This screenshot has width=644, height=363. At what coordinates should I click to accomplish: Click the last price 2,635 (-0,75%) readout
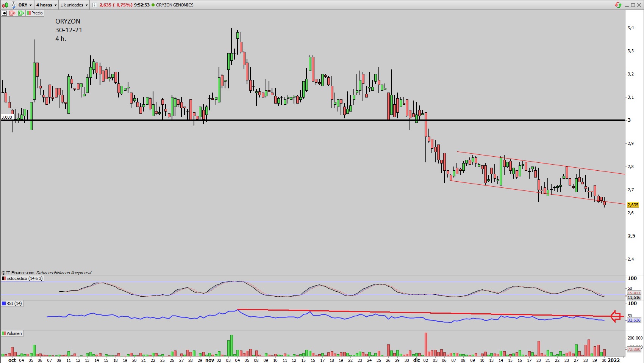[116, 5]
